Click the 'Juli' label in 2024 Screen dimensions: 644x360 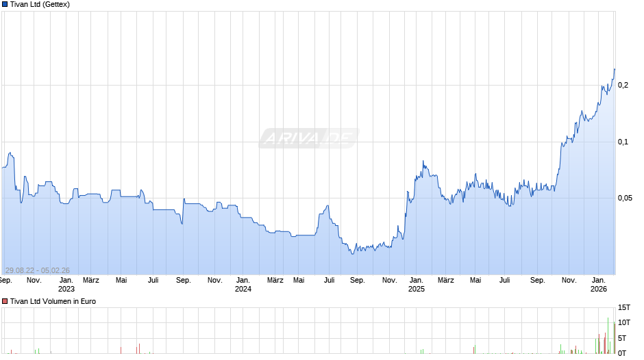tap(329, 281)
